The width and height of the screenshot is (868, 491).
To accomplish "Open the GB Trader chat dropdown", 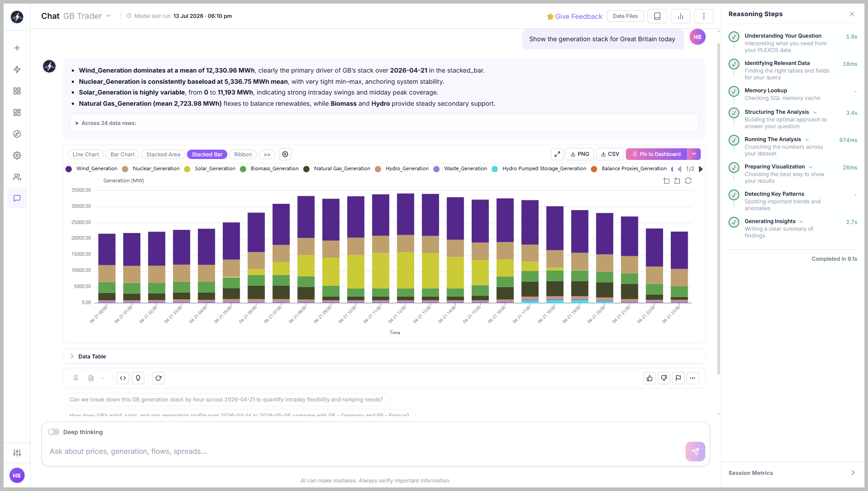I will click(87, 16).
